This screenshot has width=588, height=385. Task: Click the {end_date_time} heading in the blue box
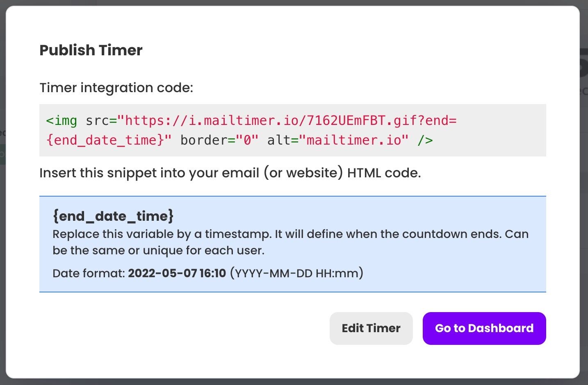113,216
